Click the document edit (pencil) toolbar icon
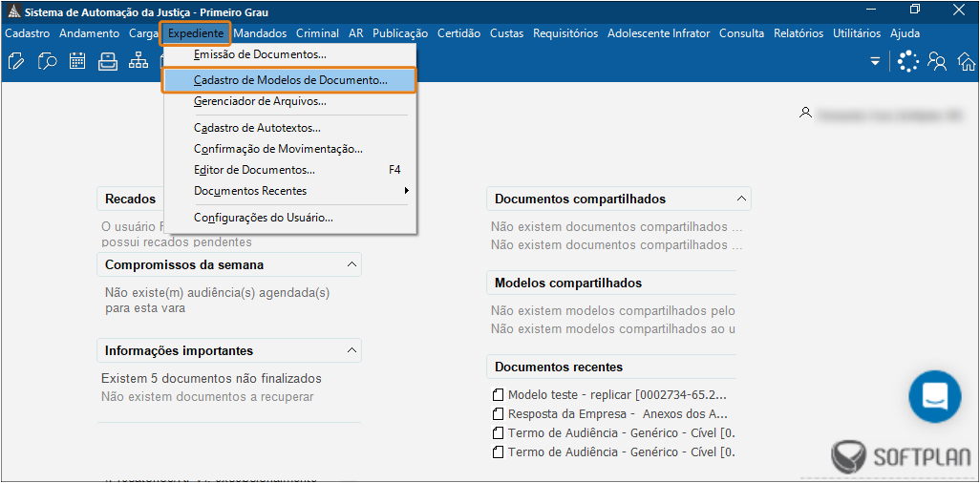 [x=17, y=61]
